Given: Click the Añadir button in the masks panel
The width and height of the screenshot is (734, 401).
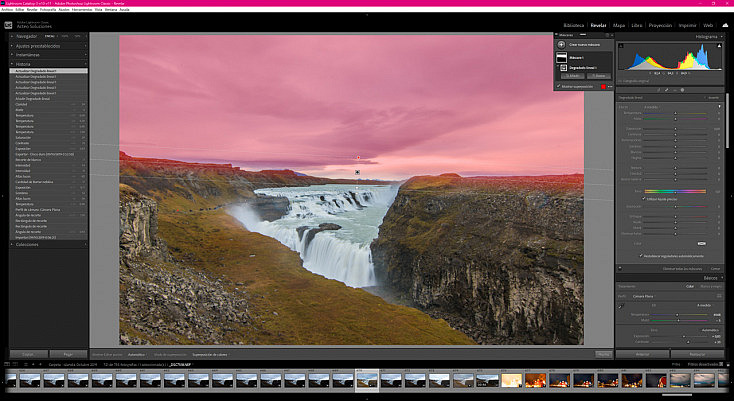Looking at the screenshot, I should coord(573,76).
